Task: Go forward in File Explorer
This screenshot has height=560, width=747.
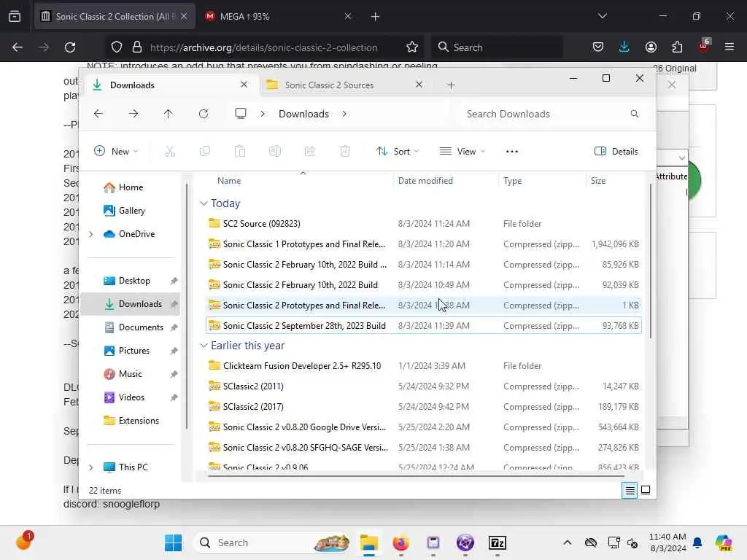Action: tap(133, 114)
